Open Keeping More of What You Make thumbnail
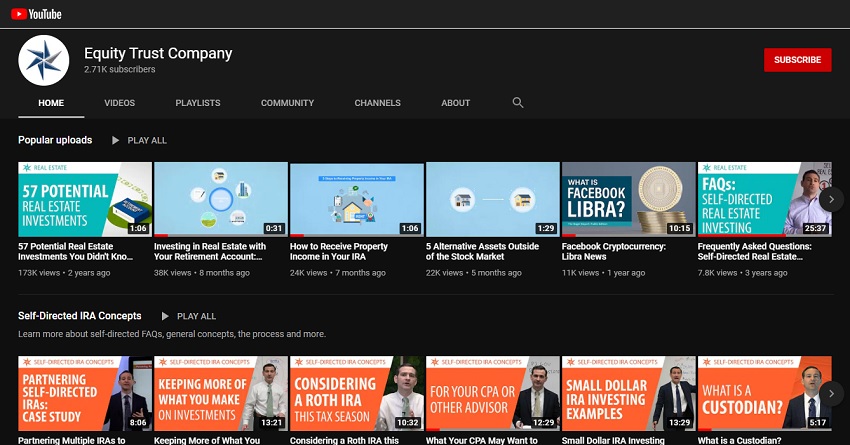Viewport: 850px width, 445px height. click(x=221, y=393)
